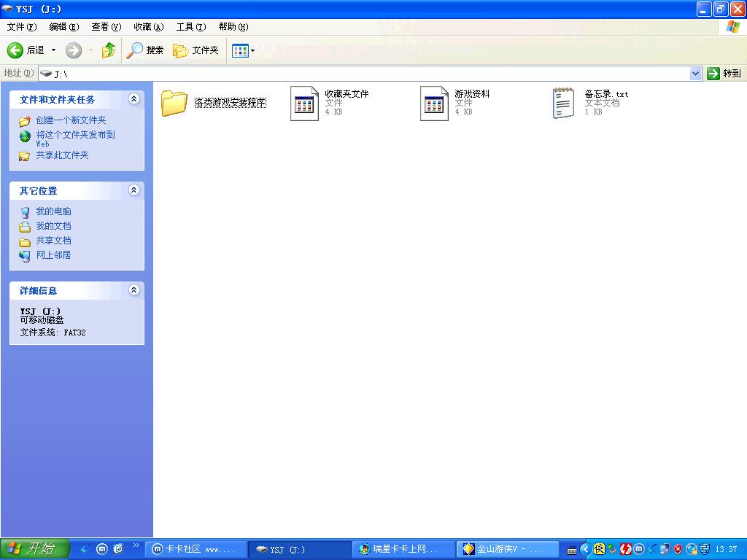747x560 pixels.
Task: Open 我的电脑 link
Action: [x=54, y=211]
